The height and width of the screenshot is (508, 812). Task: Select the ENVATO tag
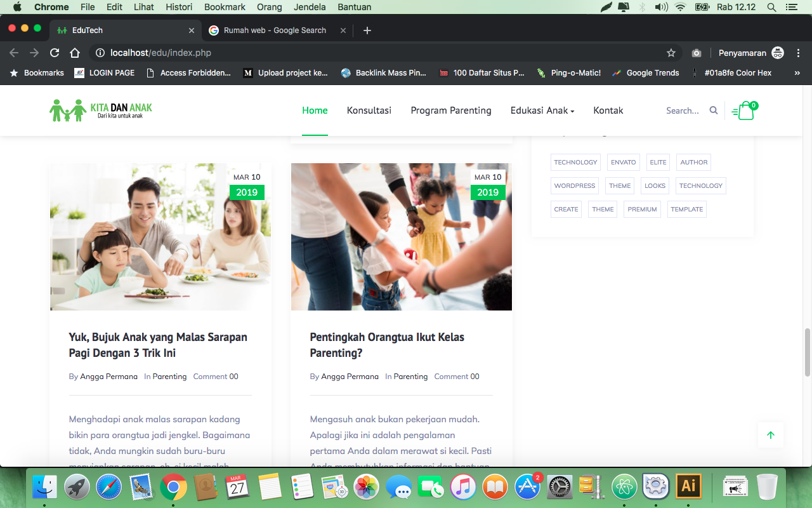623,163
